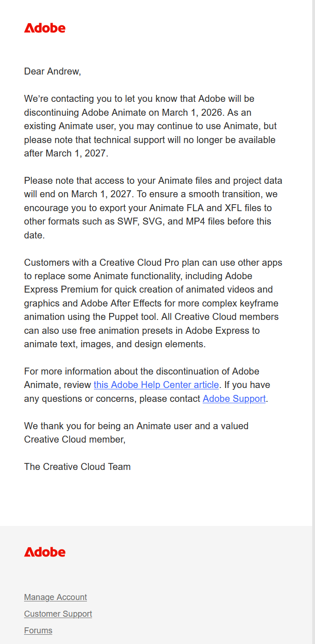Visit the Forums footer link
Image resolution: width=315 pixels, height=644 pixels.
tap(38, 631)
